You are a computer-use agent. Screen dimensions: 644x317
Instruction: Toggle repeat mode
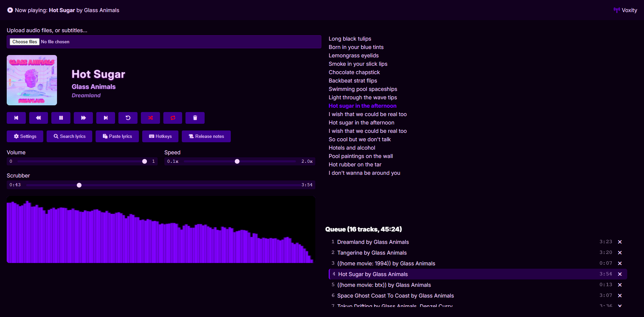[x=173, y=118]
